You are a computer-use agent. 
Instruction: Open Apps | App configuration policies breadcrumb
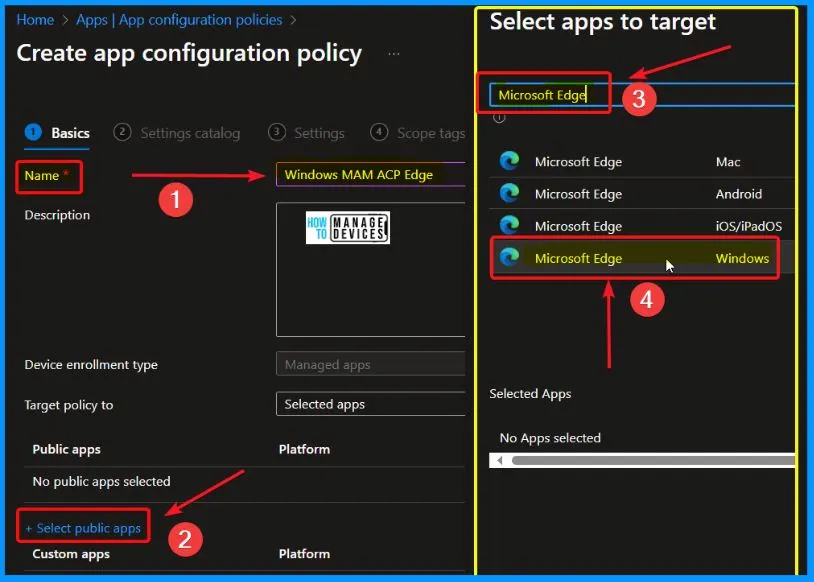pos(179,20)
